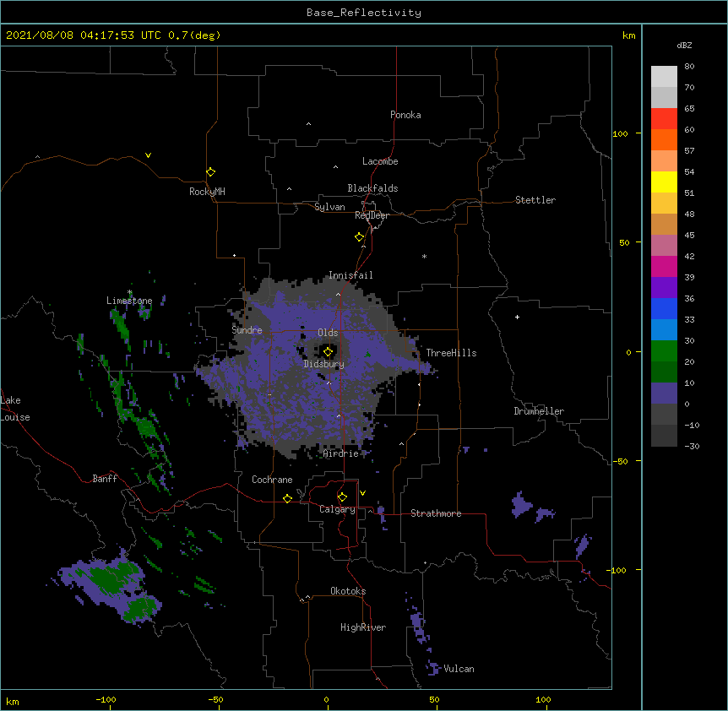Click the yellow diamond marker south of RedDeer

tap(360, 237)
